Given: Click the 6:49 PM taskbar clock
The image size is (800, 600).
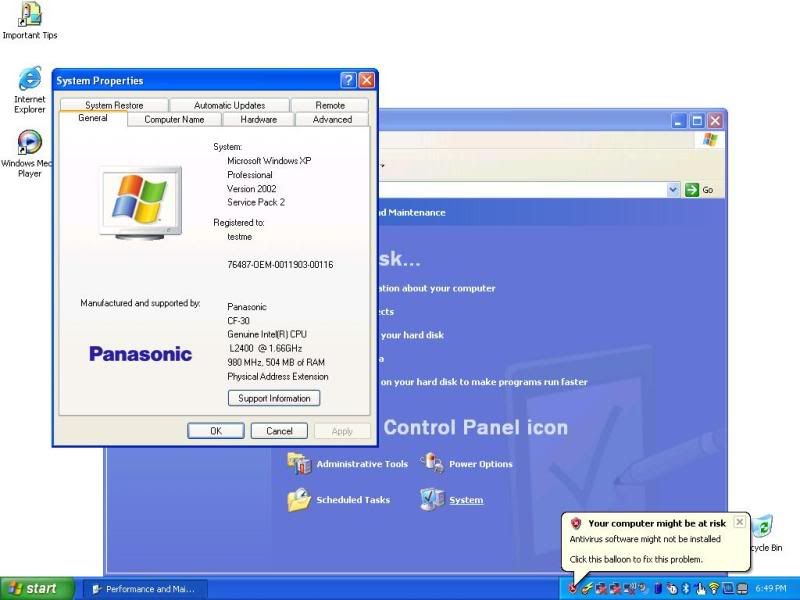Looking at the screenshot, I should point(771,589).
